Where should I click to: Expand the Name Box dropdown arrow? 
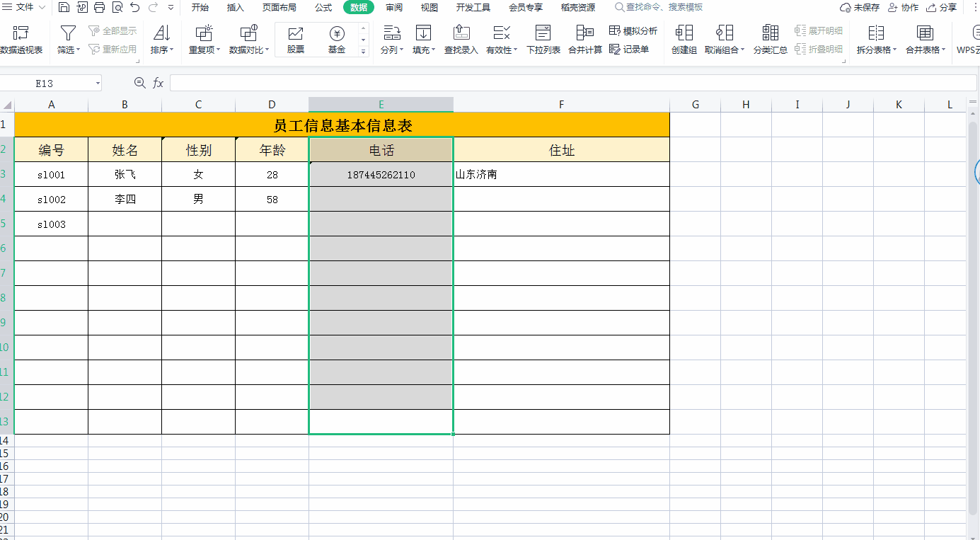(x=97, y=84)
